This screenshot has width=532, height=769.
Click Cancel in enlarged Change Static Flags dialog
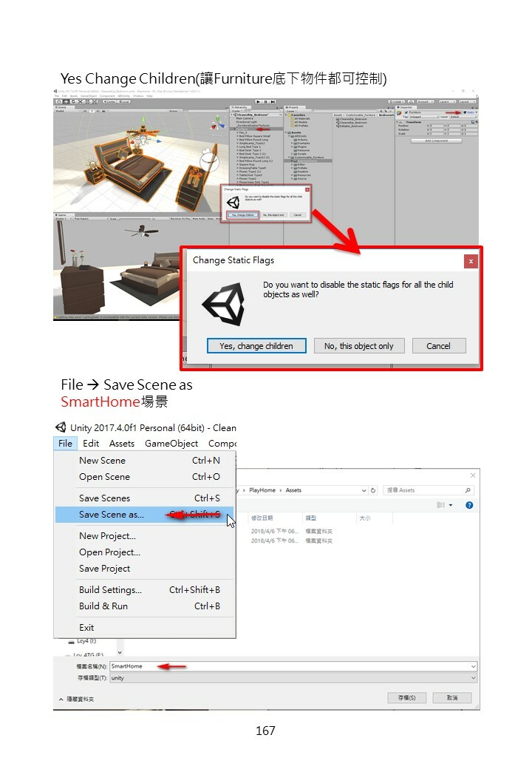click(438, 346)
